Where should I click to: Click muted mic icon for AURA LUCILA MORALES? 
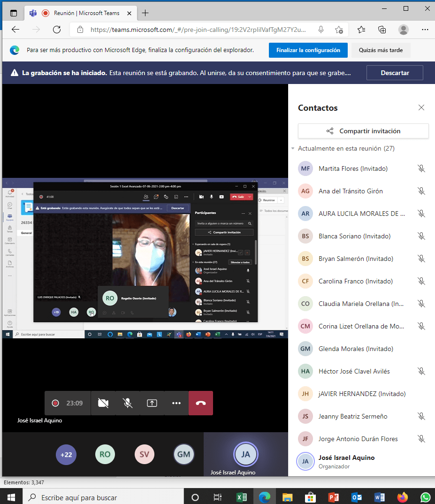tap(421, 214)
